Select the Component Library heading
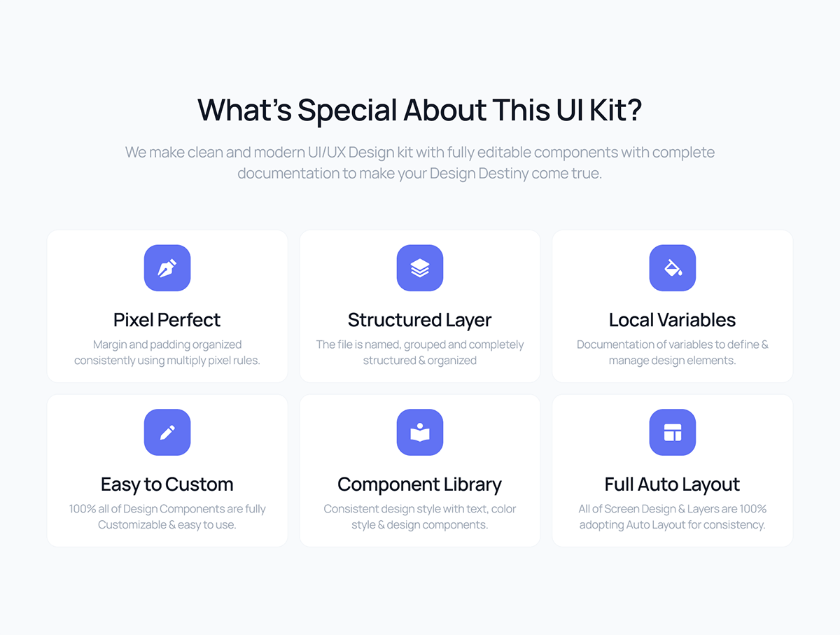840x635 pixels. coord(420,484)
